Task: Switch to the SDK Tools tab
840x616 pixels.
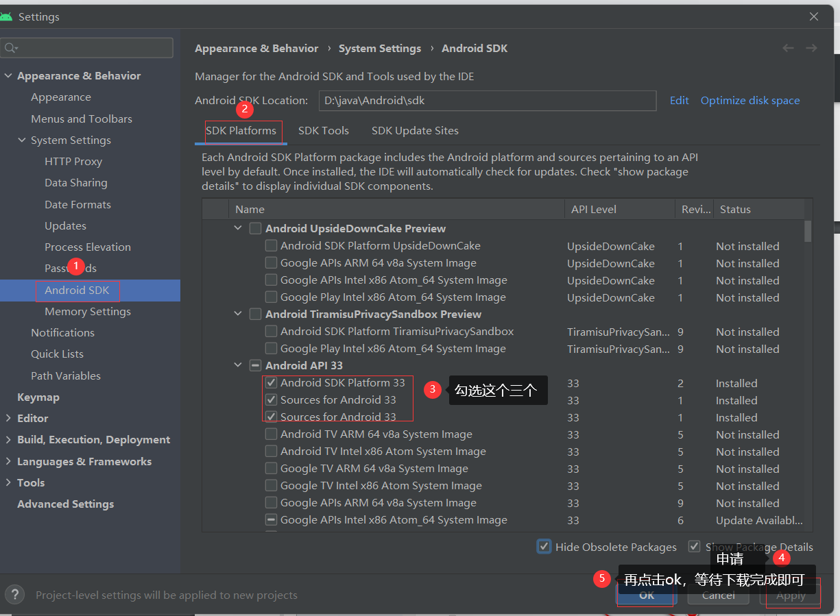Action: [324, 130]
